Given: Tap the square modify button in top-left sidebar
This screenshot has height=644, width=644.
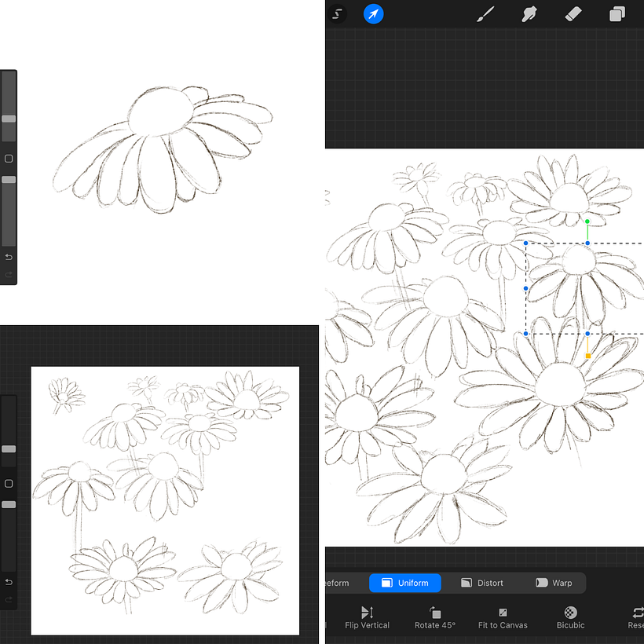Looking at the screenshot, I should tap(9, 159).
